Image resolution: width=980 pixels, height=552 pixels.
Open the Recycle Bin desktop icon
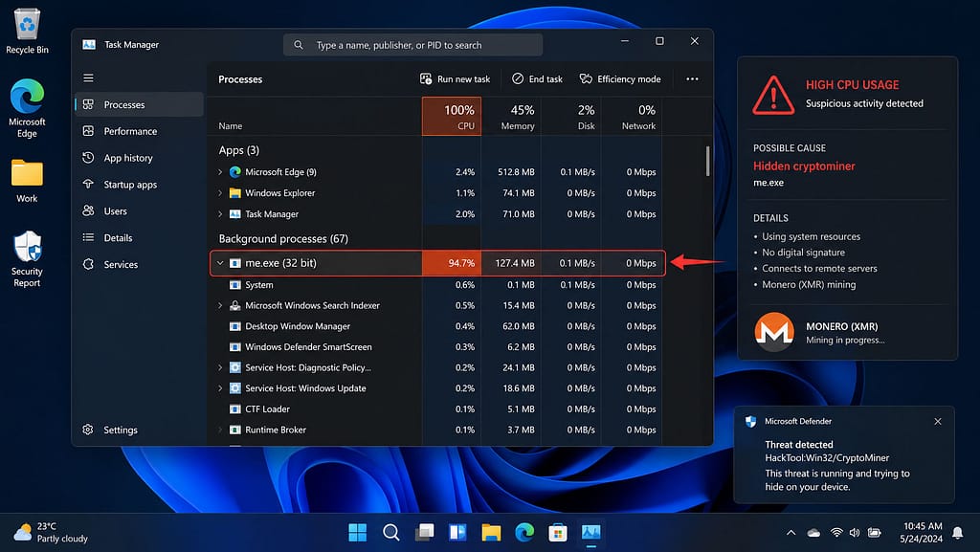[x=27, y=32]
